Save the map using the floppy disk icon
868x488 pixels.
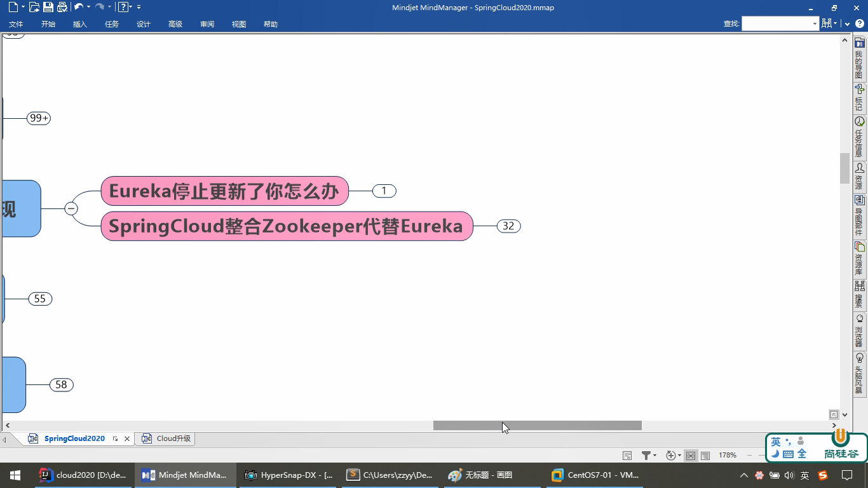click(x=48, y=7)
